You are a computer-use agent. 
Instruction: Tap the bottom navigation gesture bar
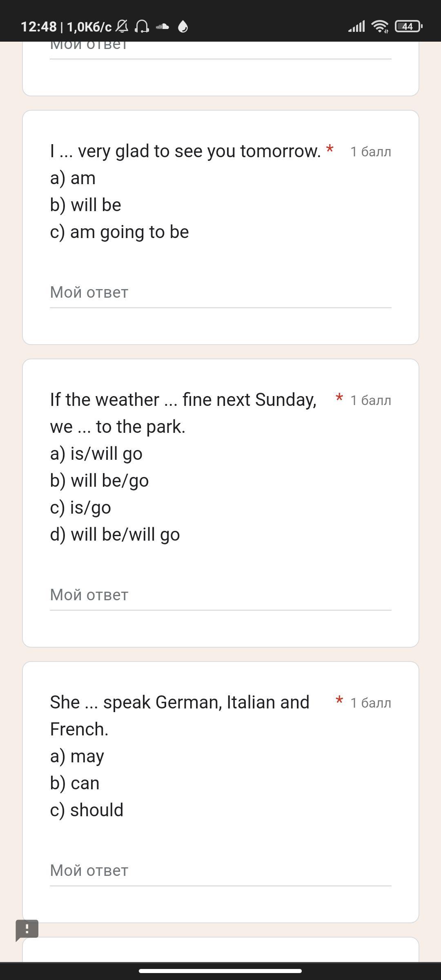(220, 971)
